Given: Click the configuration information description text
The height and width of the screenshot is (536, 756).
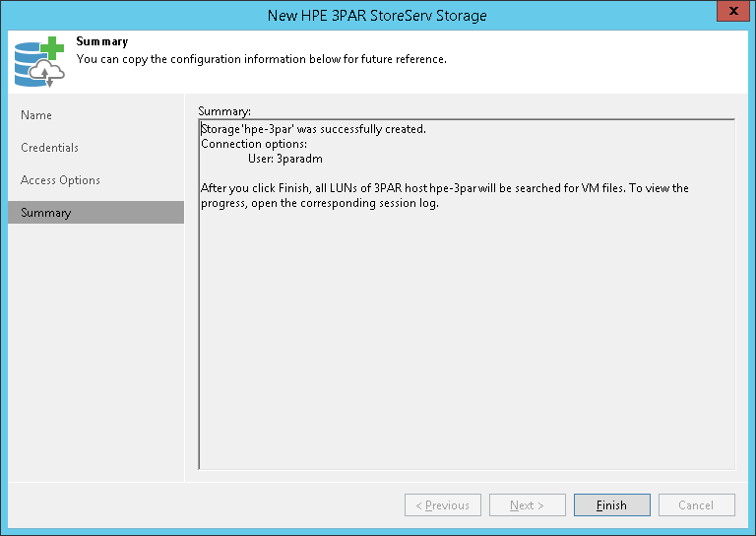Looking at the screenshot, I should point(261,59).
